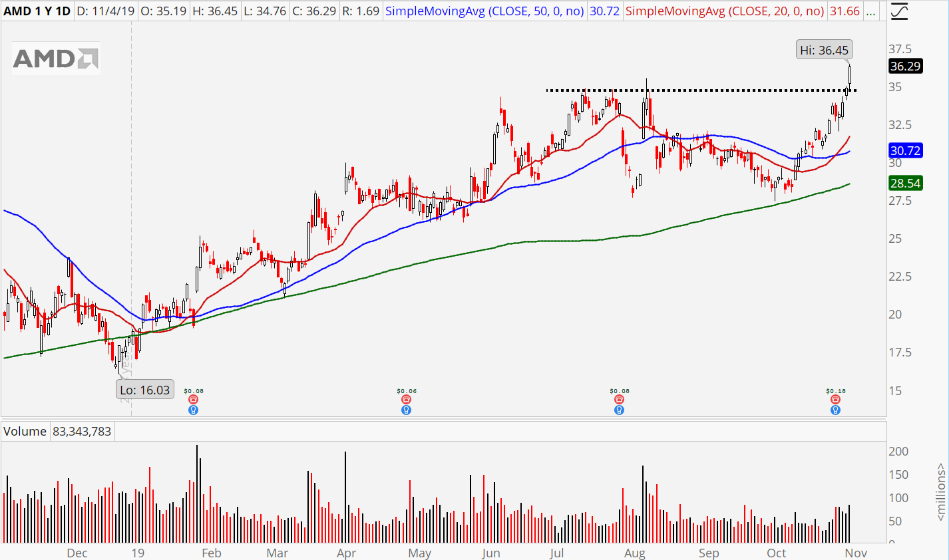Open the late-January $0.08 earnings phone icon

193,400
